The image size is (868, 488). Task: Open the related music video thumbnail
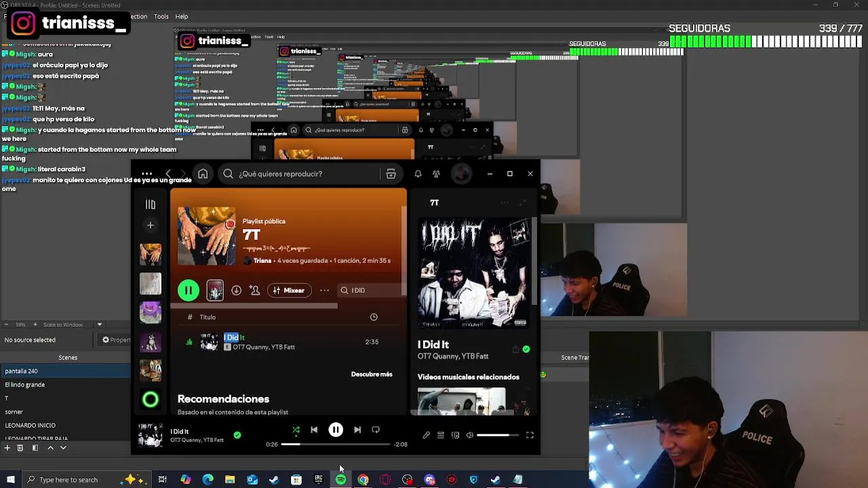point(461,401)
